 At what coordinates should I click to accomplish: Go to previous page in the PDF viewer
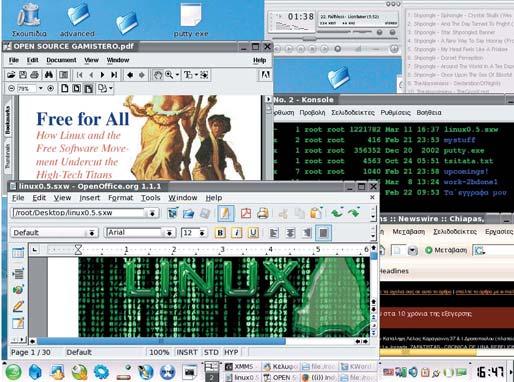coord(91,75)
